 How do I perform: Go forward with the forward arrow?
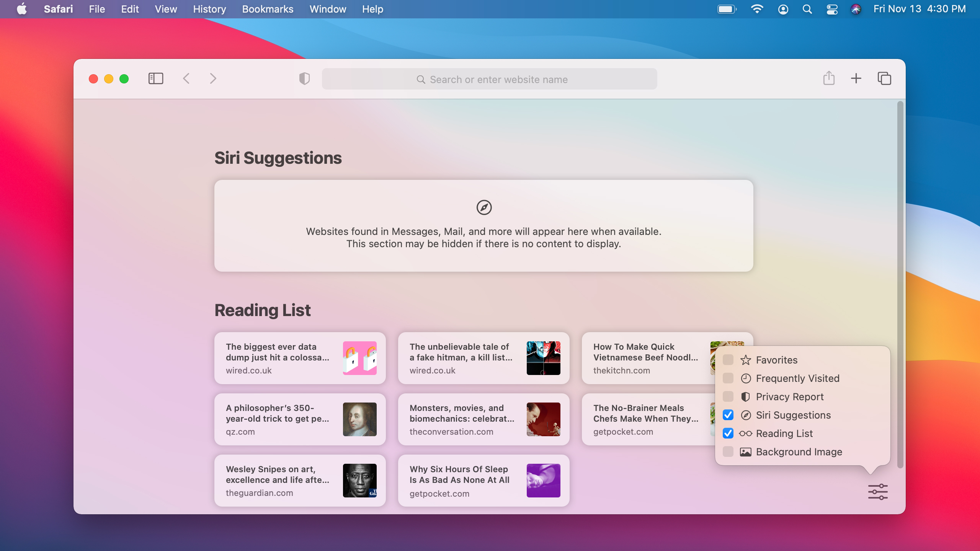[213, 79]
